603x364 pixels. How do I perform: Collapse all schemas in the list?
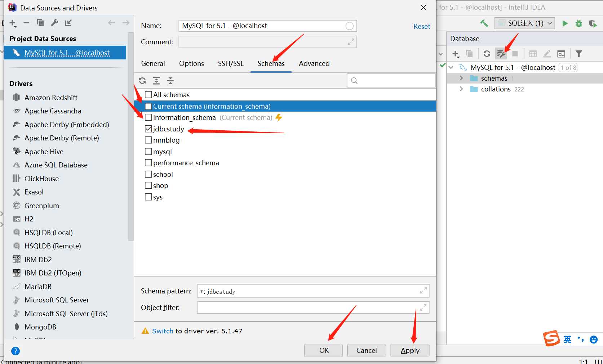click(170, 81)
